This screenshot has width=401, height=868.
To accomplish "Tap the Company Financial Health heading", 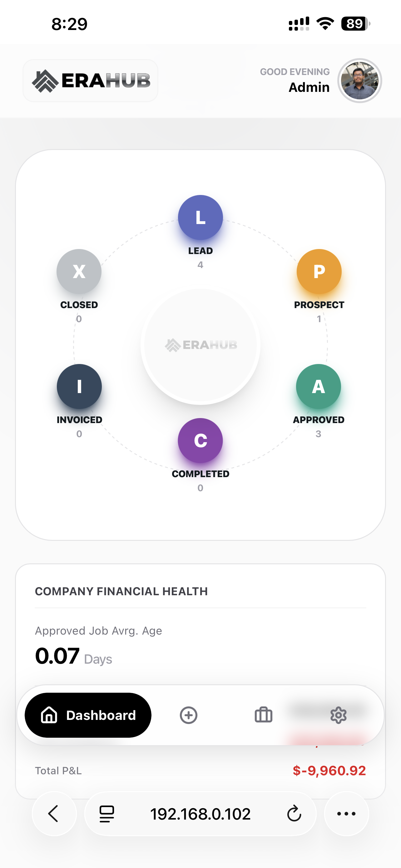I will [x=121, y=591].
